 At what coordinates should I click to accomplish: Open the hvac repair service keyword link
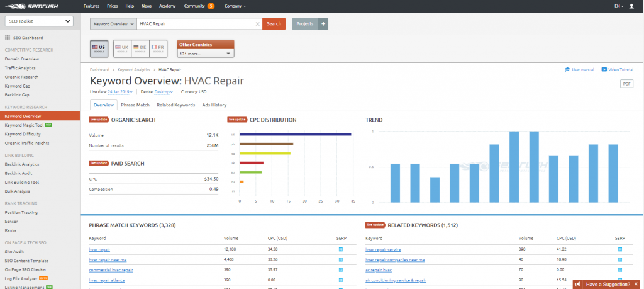click(383, 249)
